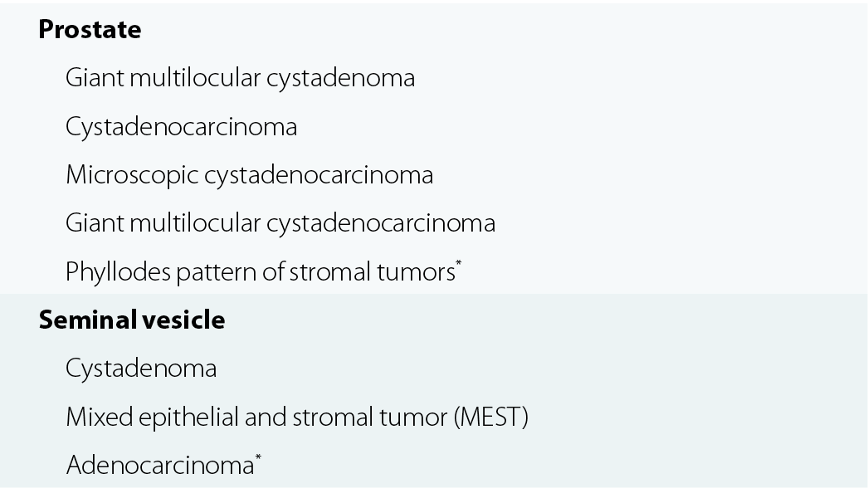Click the Adenocarcinoma entry
The image size is (868, 498).
[x=160, y=466]
